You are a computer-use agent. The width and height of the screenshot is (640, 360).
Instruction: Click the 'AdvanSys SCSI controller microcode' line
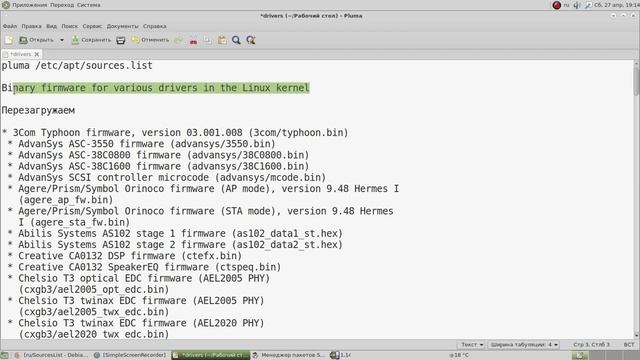pos(167,178)
